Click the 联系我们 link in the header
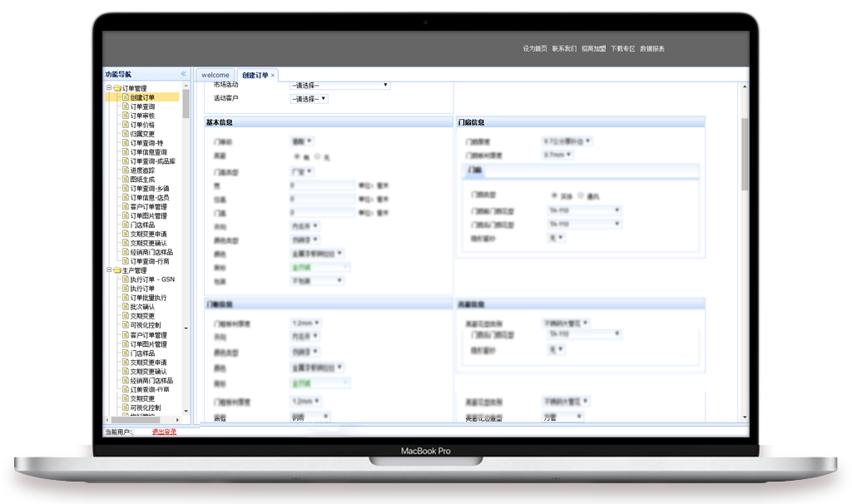The width and height of the screenshot is (852, 504). coord(564,49)
